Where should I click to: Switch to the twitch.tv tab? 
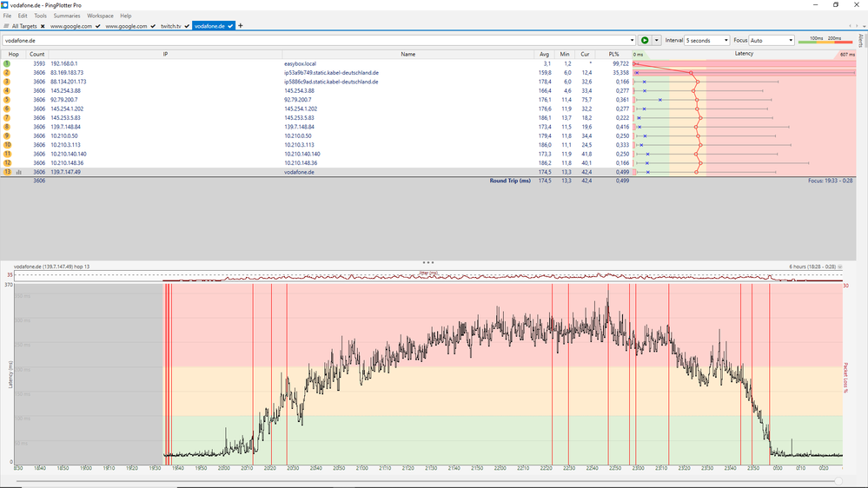tap(171, 26)
